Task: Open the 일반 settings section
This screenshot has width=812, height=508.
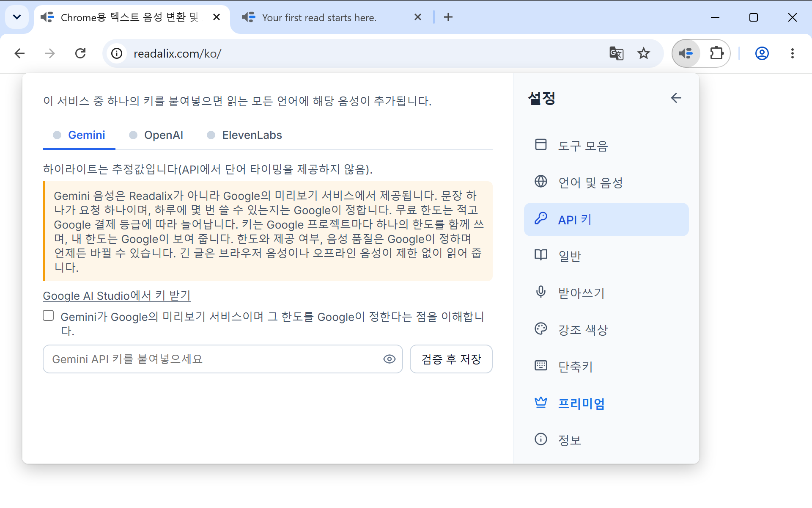Action: pos(606,256)
